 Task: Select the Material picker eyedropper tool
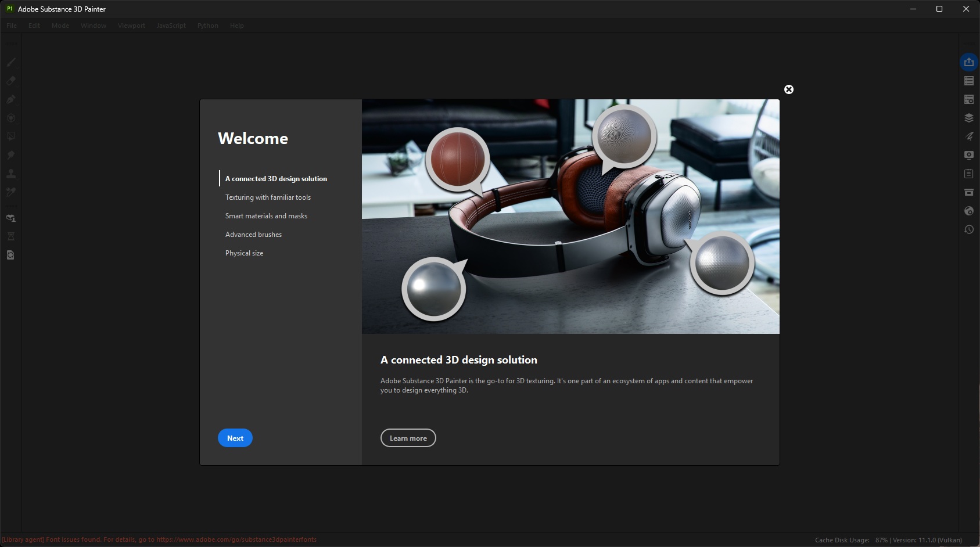tap(10, 192)
